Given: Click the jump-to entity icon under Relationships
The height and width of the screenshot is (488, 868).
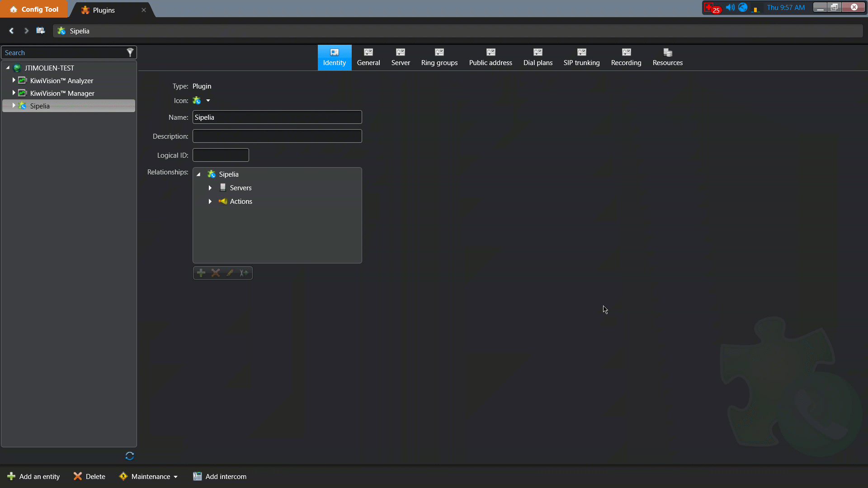Looking at the screenshot, I should 244,272.
